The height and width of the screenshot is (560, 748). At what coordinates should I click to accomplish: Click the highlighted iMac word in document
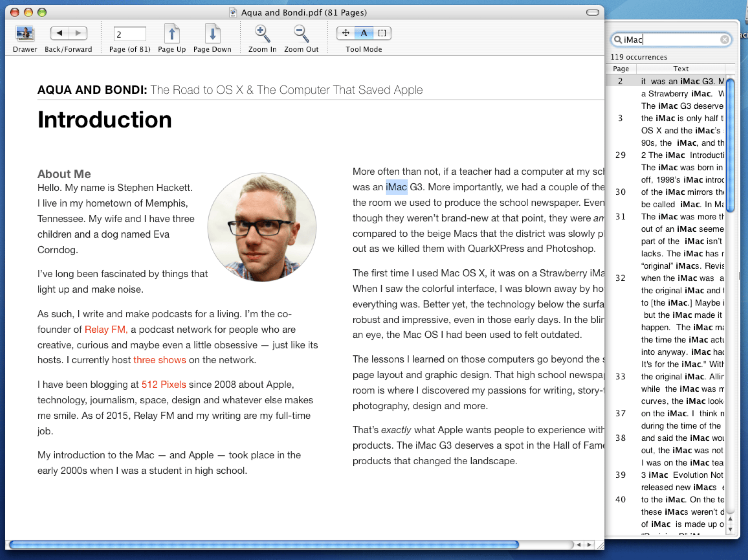tap(396, 187)
